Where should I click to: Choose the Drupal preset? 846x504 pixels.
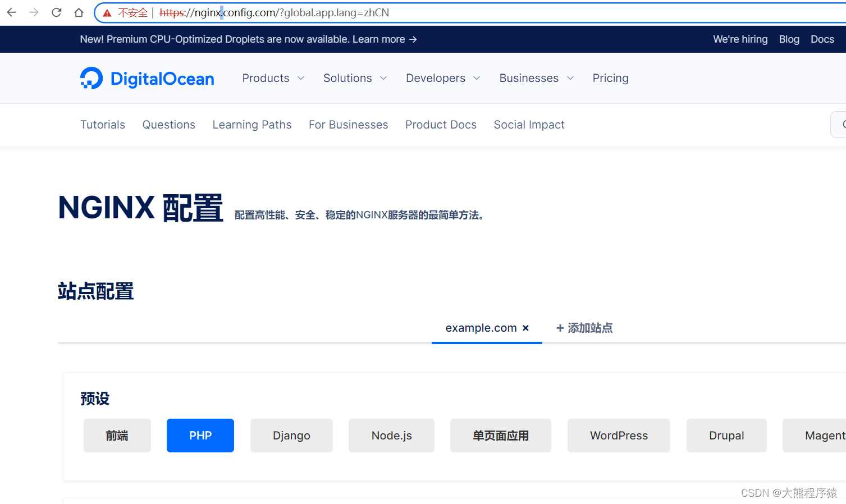click(x=726, y=436)
